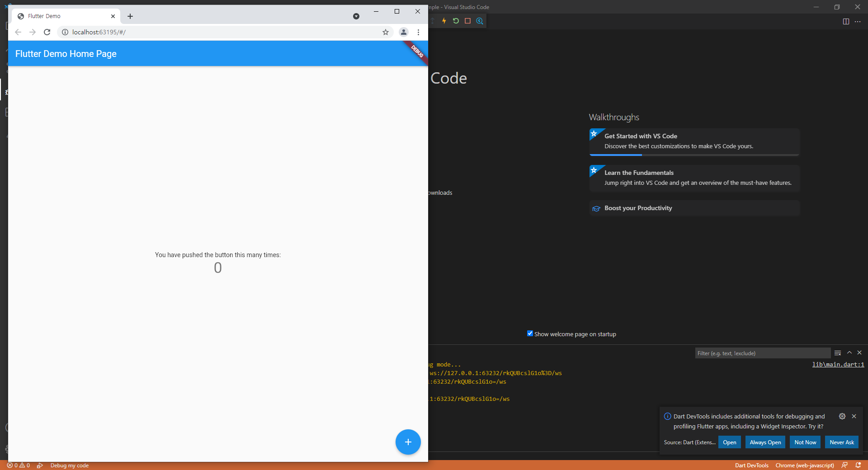868x470 pixels.
Task: Open Learn the Fundamentals walkthrough
Action: (694, 178)
